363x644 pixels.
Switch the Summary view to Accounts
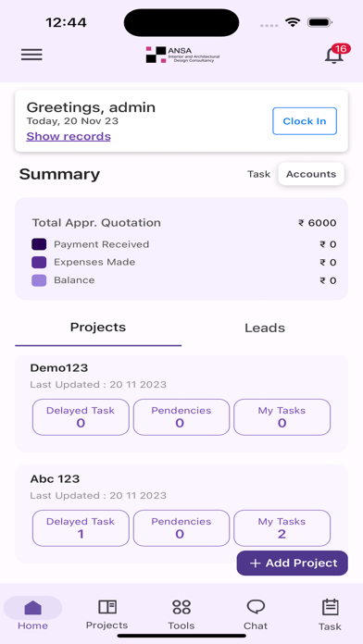[x=311, y=174]
